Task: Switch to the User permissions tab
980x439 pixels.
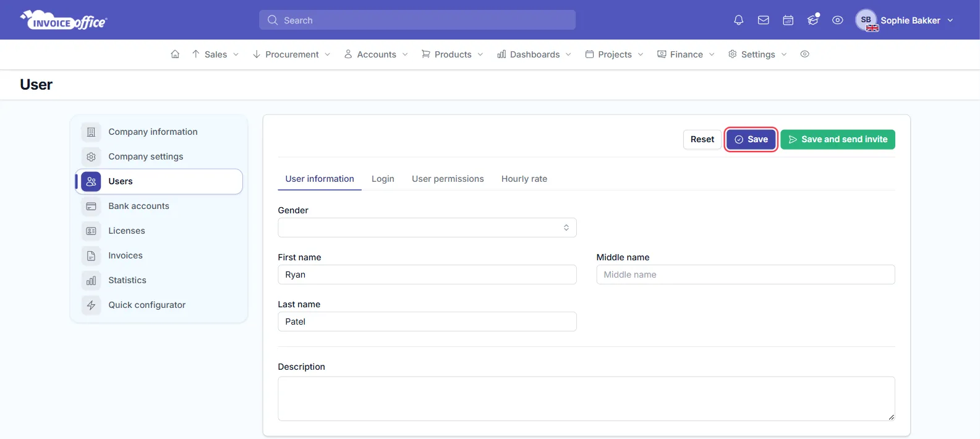Action: coord(448,179)
